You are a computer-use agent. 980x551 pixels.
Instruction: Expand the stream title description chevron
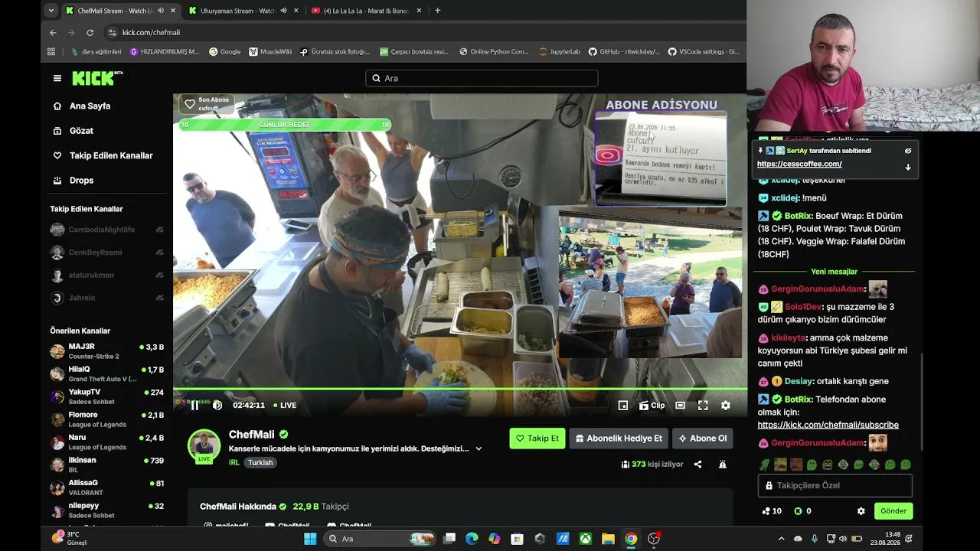(x=479, y=449)
